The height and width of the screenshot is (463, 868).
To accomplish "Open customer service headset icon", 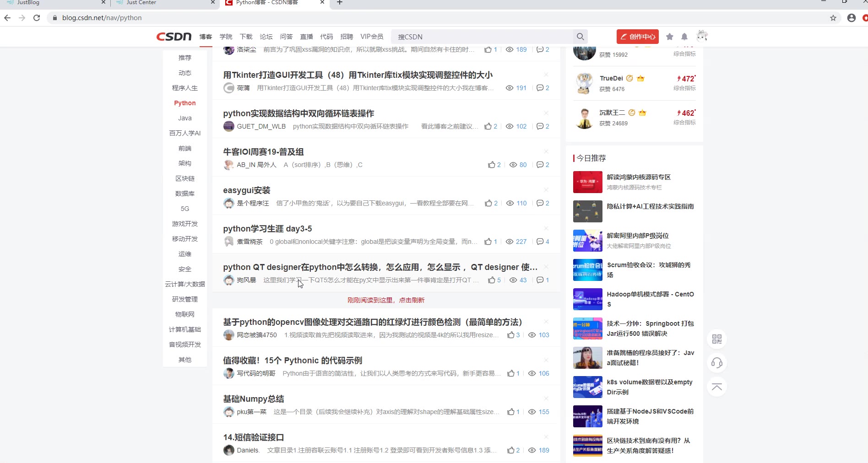I will coord(717,363).
